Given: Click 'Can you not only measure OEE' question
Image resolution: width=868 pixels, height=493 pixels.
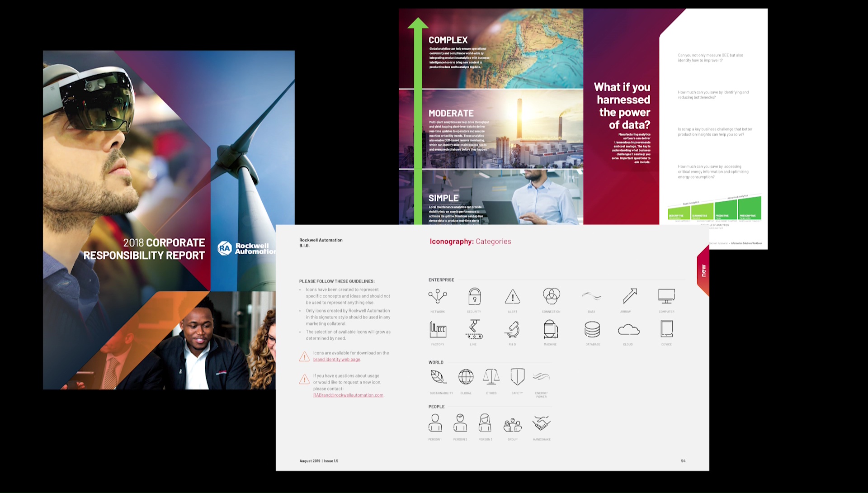Looking at the screenshot, I should click(x=710, y=58).
